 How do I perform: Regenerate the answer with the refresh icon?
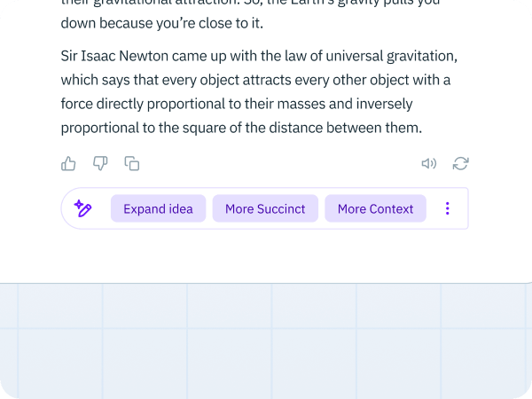[461, 163]
